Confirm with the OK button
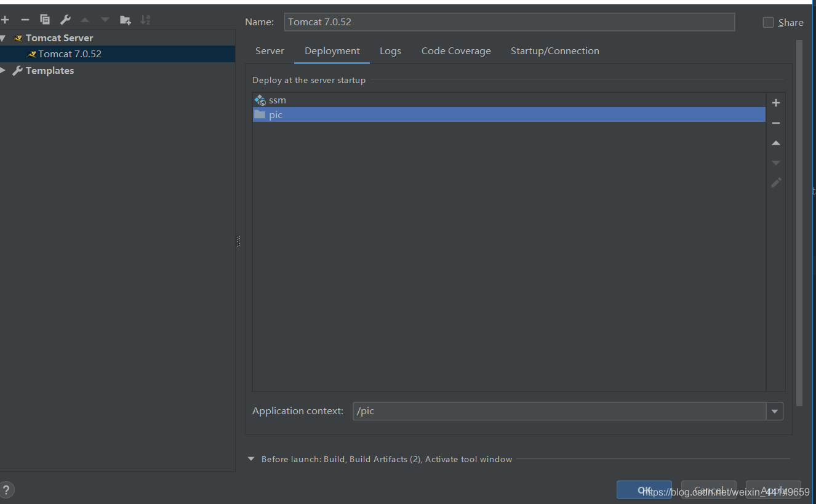The height and width of the screenshot is (504, 816). point(644,490)
